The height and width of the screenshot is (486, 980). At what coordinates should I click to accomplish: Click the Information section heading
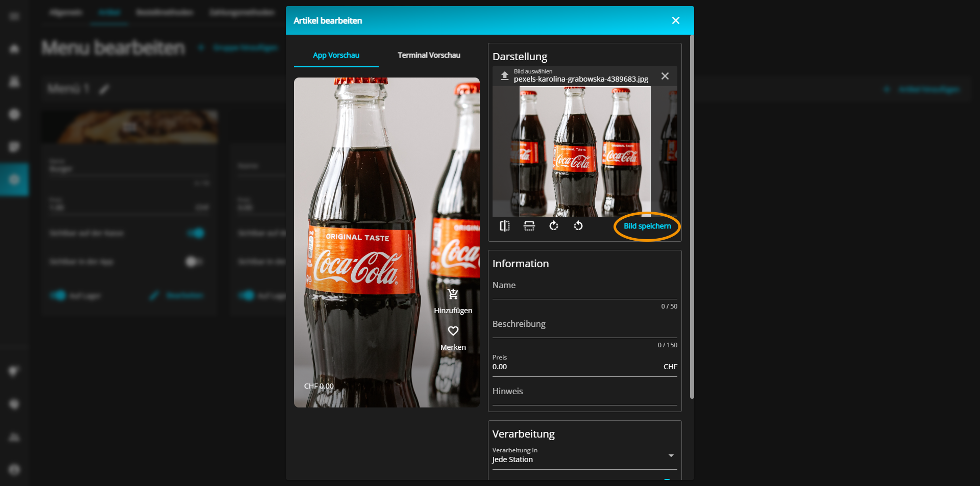tap(521, 264)
